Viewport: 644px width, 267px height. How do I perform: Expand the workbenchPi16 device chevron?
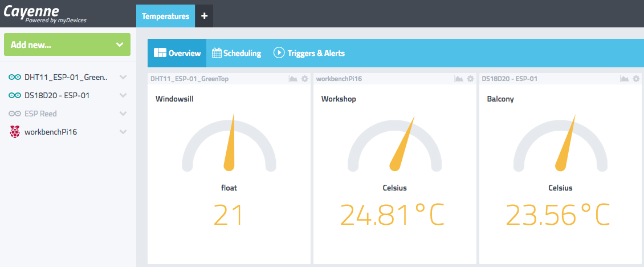[x=123, y=132]
